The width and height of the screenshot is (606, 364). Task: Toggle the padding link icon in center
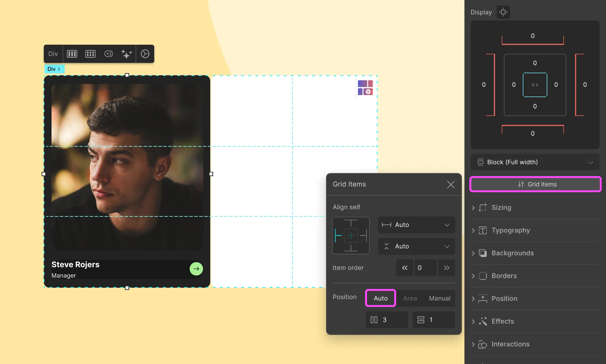tap(535, 85)
